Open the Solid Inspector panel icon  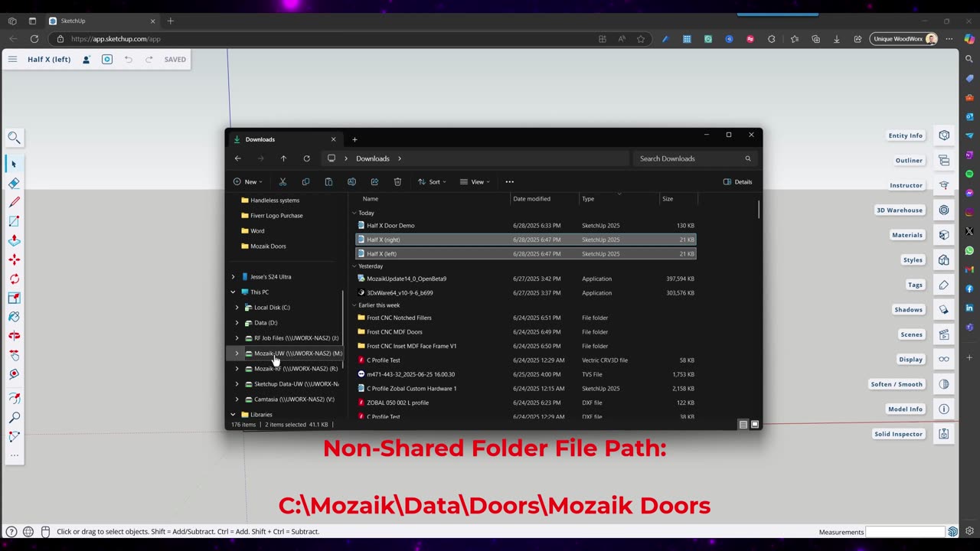944,434
